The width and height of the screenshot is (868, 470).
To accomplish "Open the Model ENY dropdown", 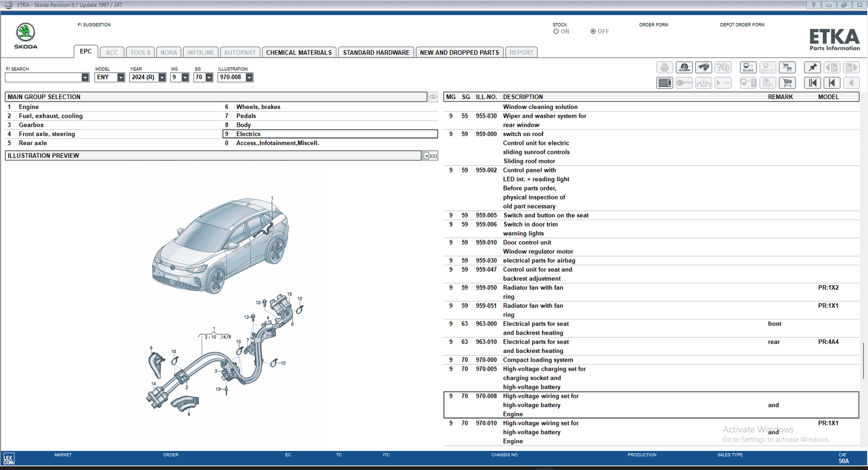I will coord(121,78).
